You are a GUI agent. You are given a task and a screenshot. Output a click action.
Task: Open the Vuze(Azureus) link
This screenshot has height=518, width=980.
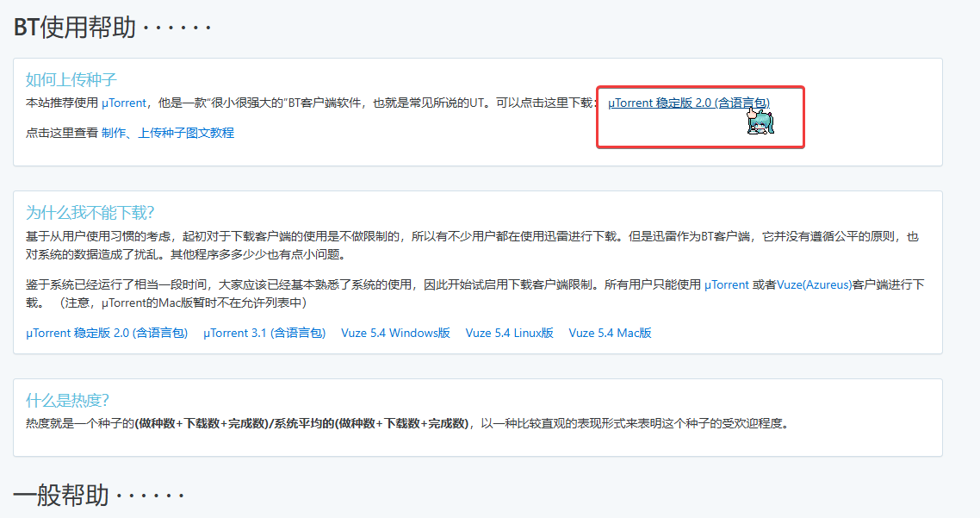[815, 284]
